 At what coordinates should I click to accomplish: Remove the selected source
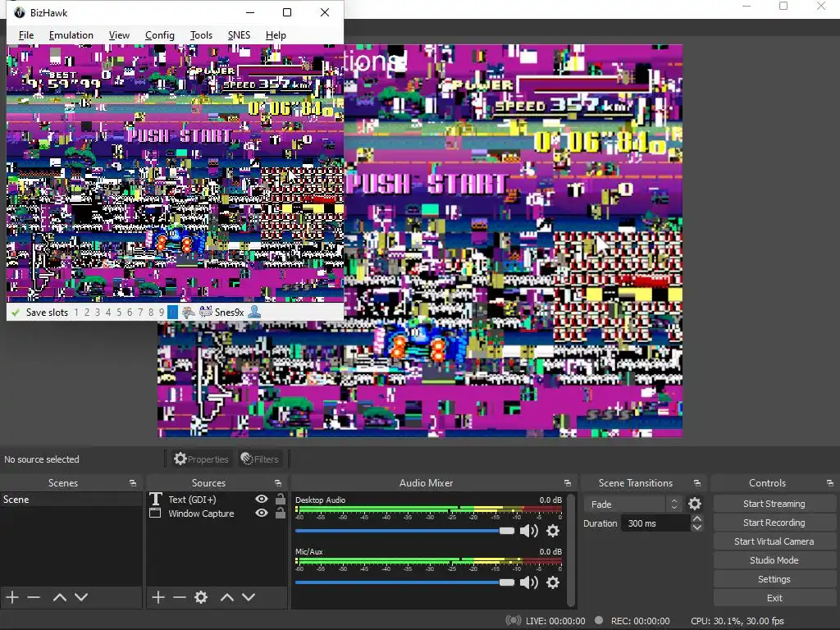point(180,597)
